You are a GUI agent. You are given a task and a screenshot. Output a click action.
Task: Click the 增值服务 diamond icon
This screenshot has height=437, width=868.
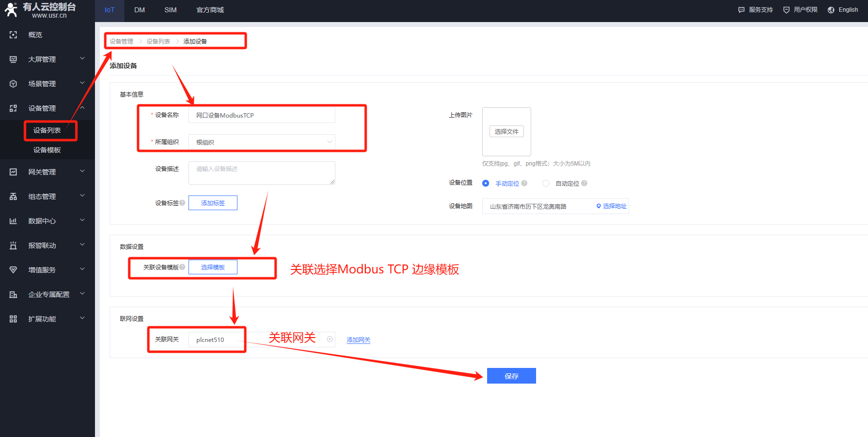click(13, 270)
